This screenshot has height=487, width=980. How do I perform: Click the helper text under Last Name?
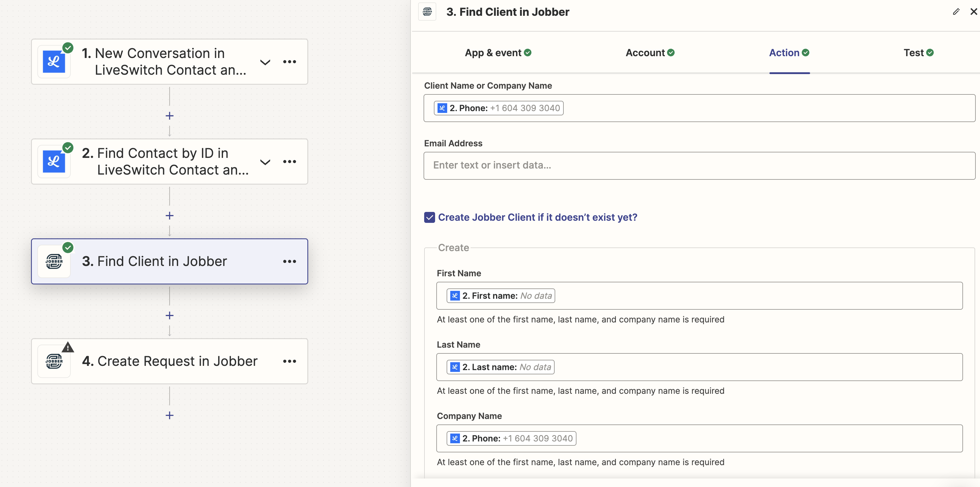(x=580, y=391)
